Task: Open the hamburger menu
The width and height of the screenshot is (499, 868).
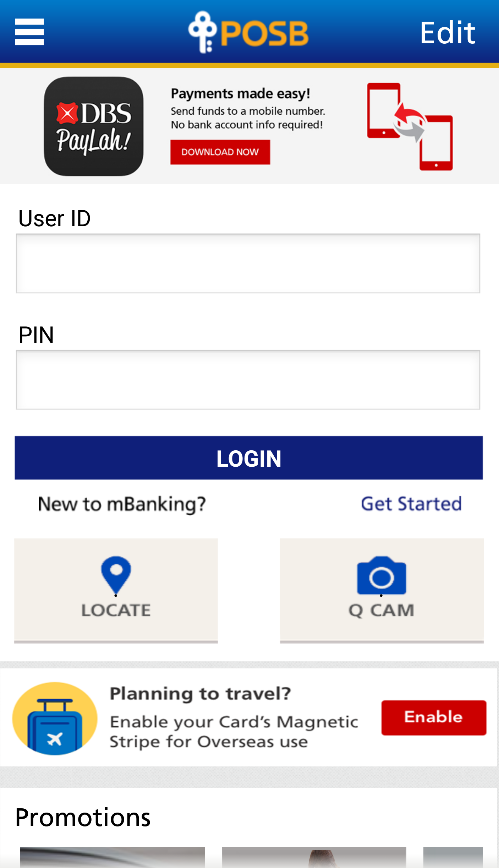Action: pos(29,32)
